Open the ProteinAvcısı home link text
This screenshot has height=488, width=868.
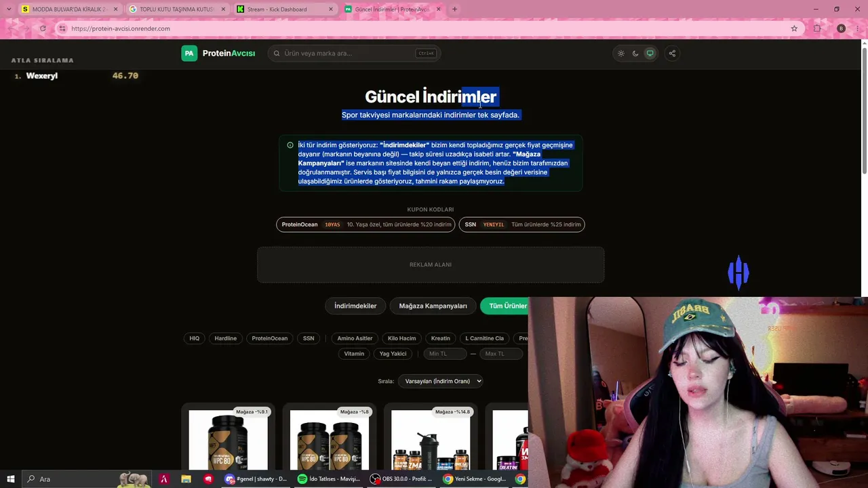pos(229,54)
